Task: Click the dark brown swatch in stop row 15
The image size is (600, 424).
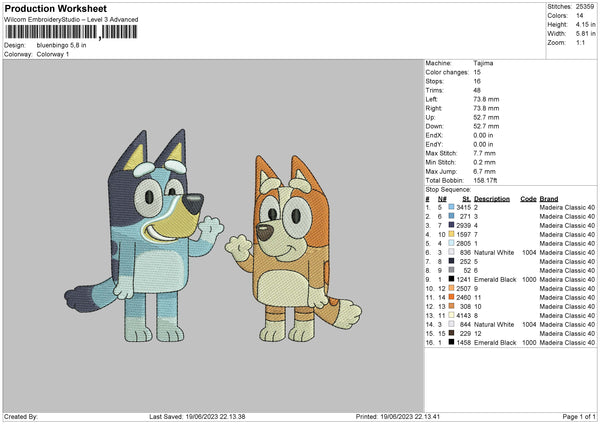Action: [x=451, y=333]
